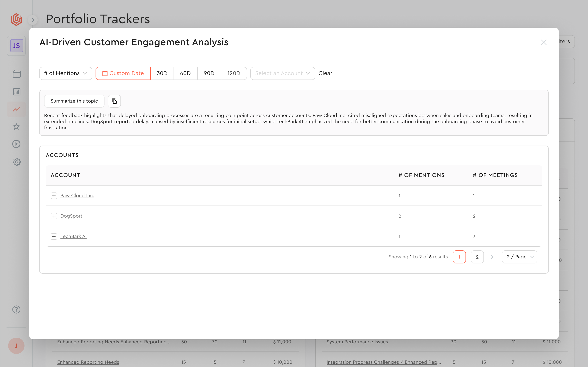Click the copy summary icon
This screenshot has width=588, height=367.
[x=114, y=101]
